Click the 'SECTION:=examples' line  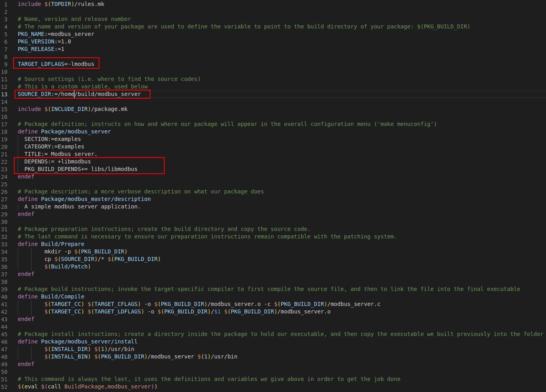(53, 139)
